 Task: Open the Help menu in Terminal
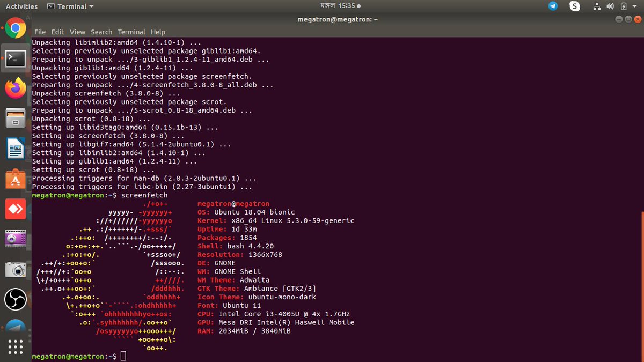pyautogui.click(x=158, y=32)
